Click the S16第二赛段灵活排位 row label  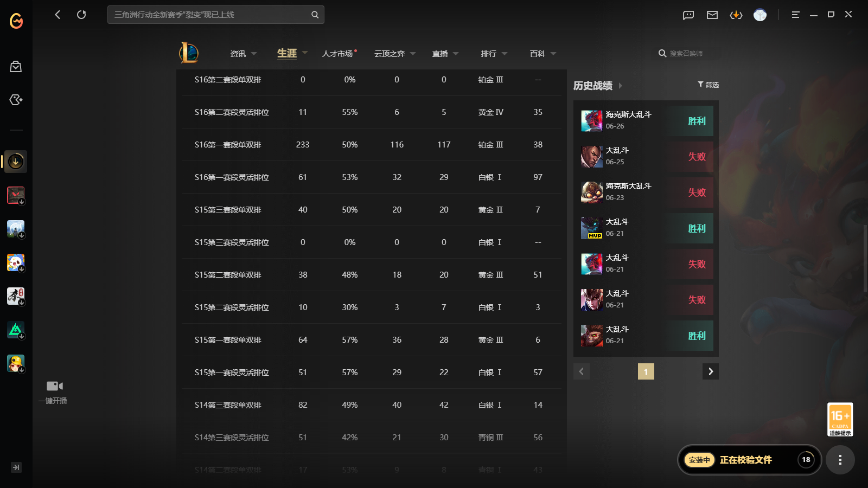click(232, 112)
